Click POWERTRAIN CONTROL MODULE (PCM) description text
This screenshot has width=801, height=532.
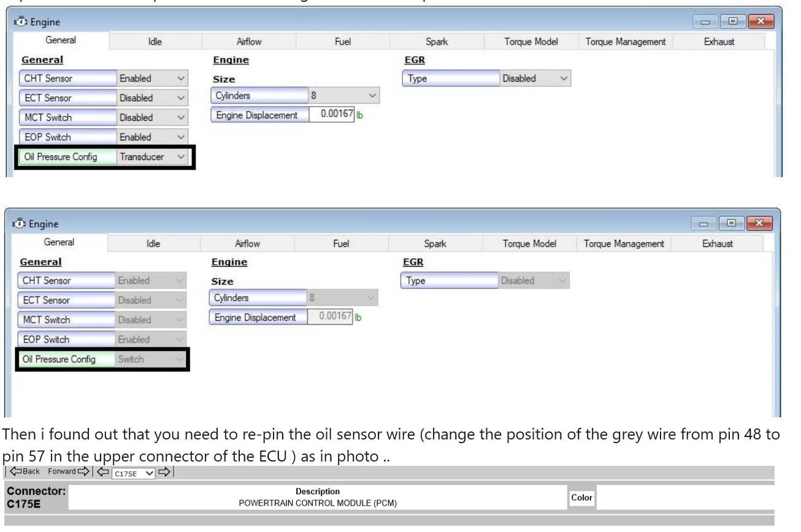pos(318,503)
